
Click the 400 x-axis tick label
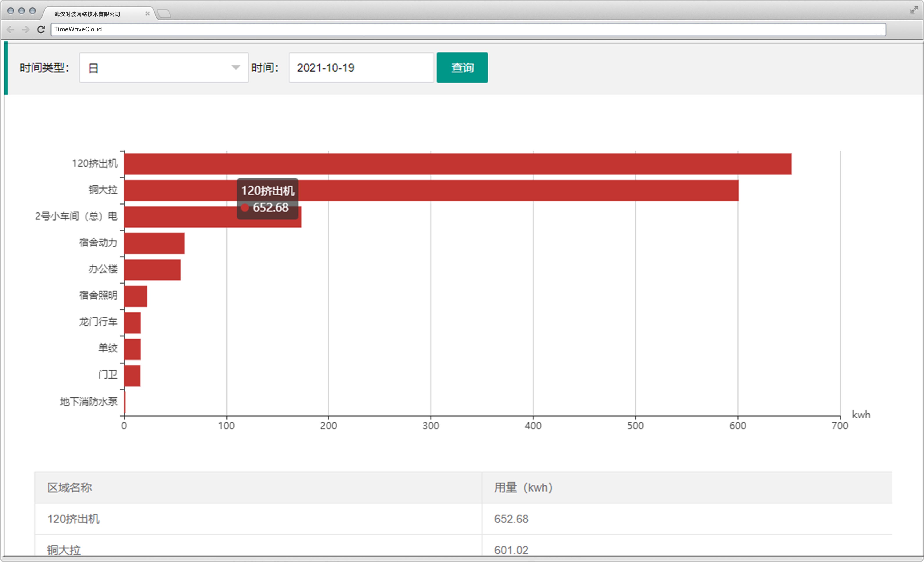coord(533,426)
